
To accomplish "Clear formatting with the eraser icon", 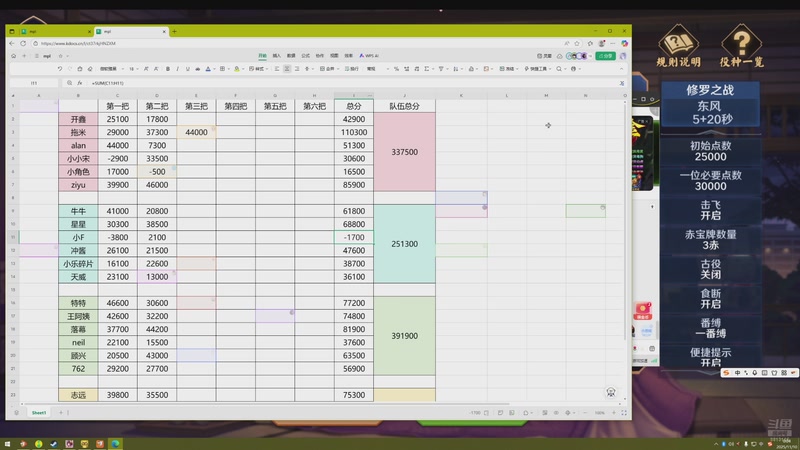I will click(x=90, y=69).
